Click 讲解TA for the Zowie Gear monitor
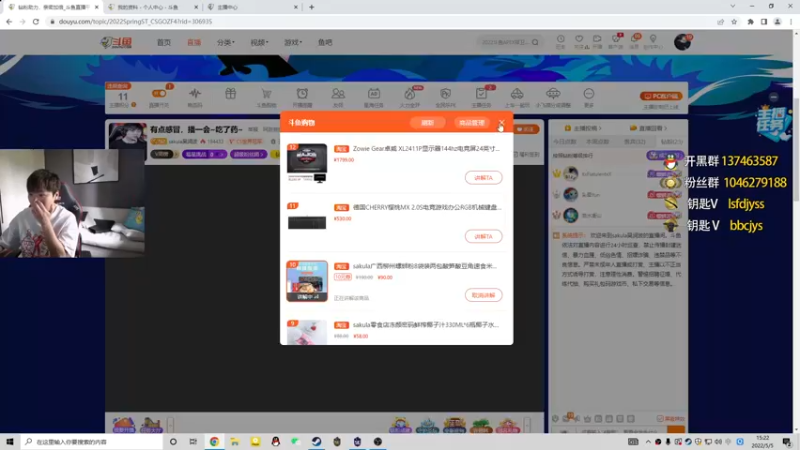Image resolution: width=800 pixels, height=450 pixels. coord(483,178)
